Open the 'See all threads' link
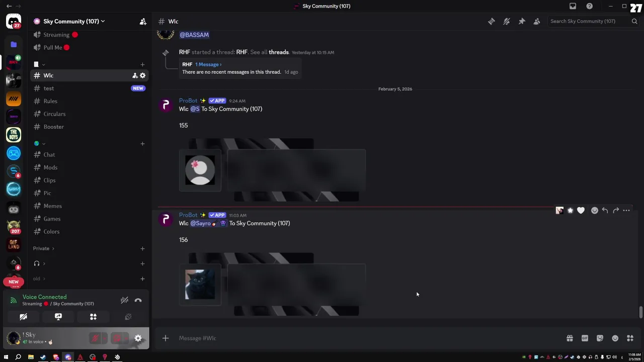644x362 pixels. click(x=269, y=52)
